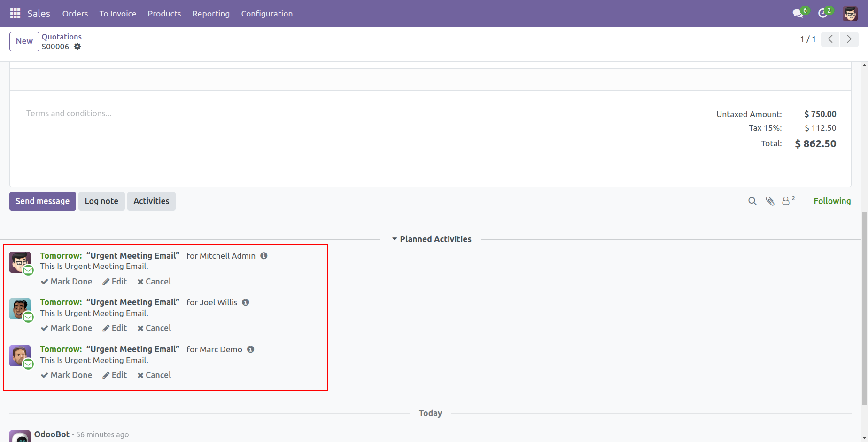
Task: Click Log note button
Action: (x=101, y=201)
